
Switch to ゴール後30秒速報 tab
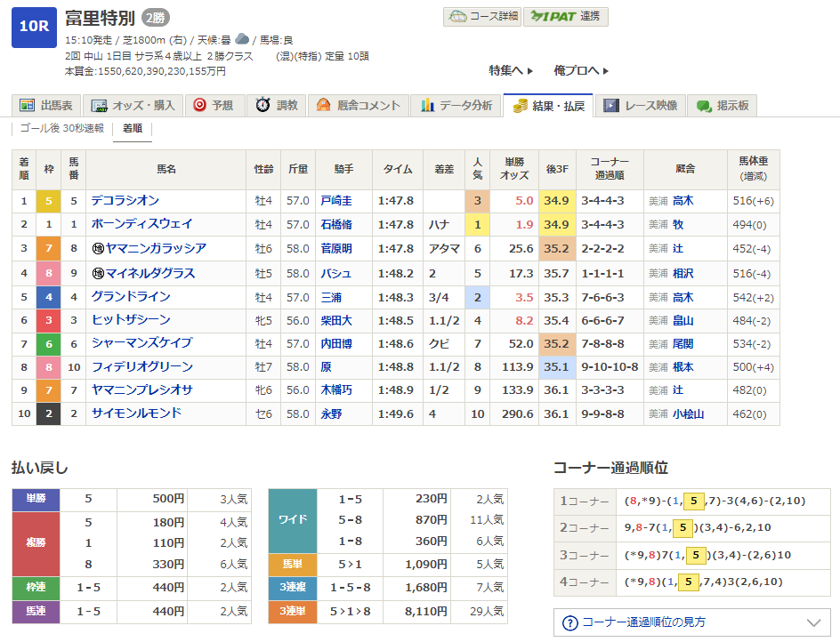(62, 129)
